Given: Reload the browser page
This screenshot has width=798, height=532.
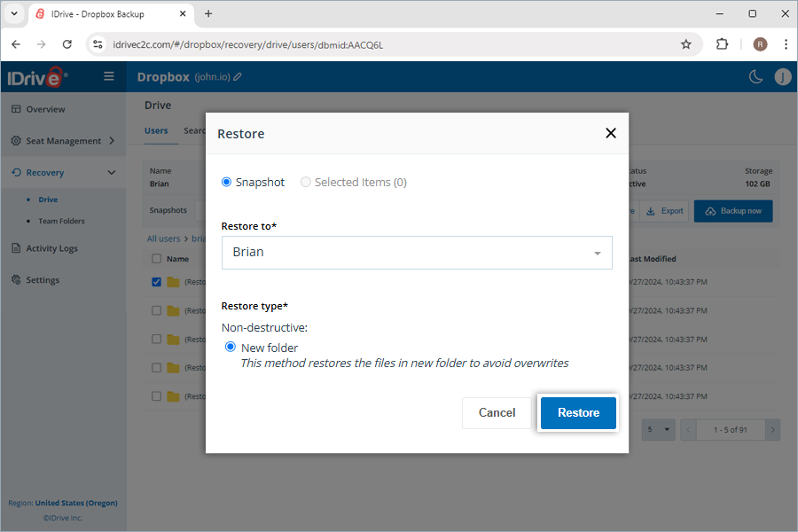Looking at the screenshot, I should coord(67,44).
